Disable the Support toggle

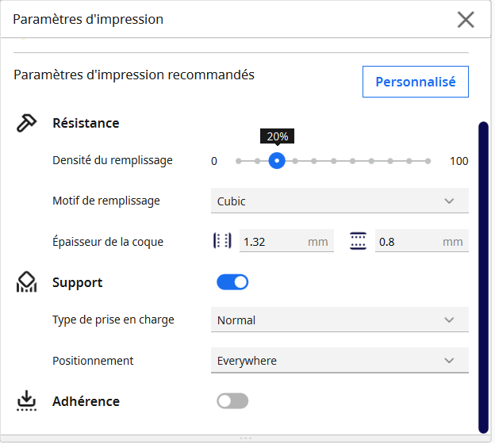tap(232, 282)
